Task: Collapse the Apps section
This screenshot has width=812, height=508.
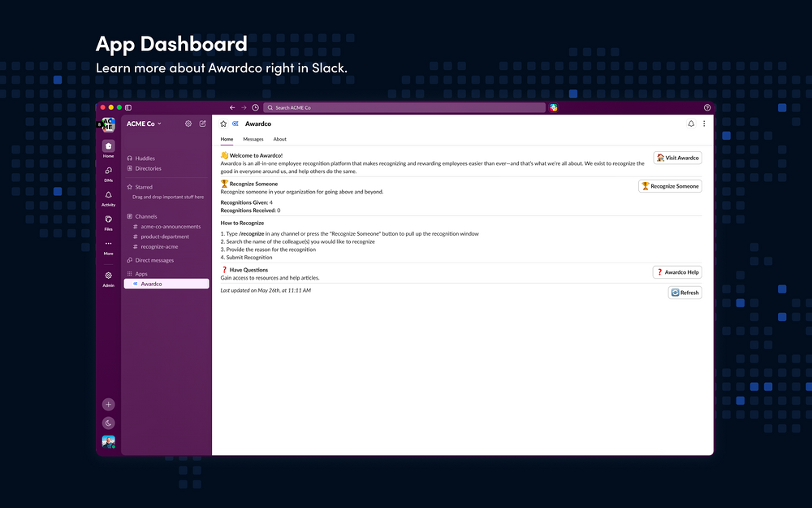Action: (x=137, y=274)
